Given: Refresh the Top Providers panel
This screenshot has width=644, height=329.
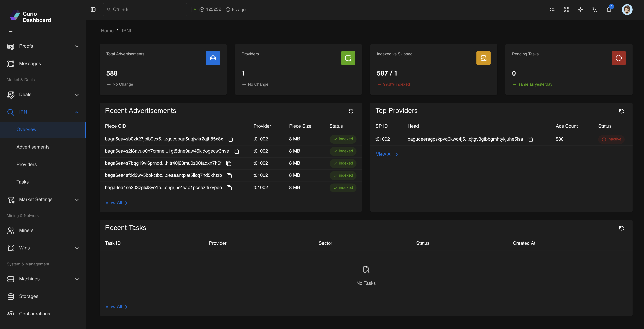Looking at the screenshot, I should tap(621, 111).
